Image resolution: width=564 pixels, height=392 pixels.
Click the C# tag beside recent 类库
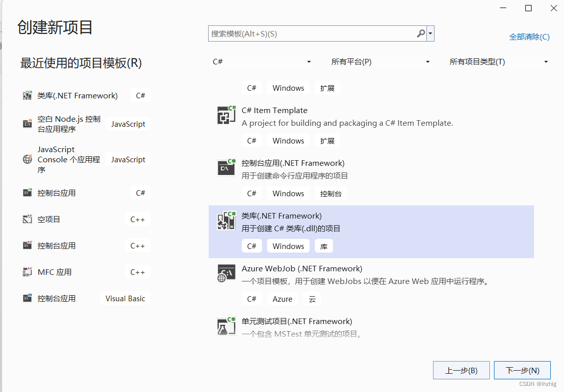coord(140,95)
